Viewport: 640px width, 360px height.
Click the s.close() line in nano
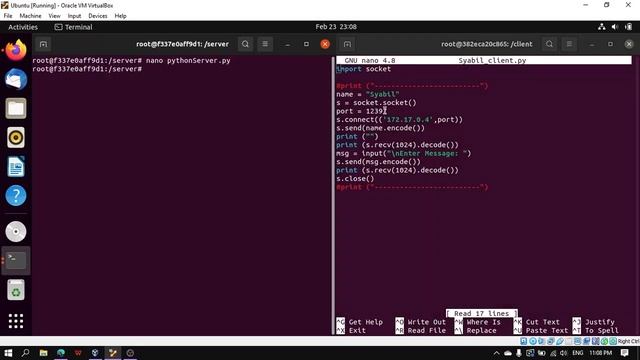(x=355, y=179)
